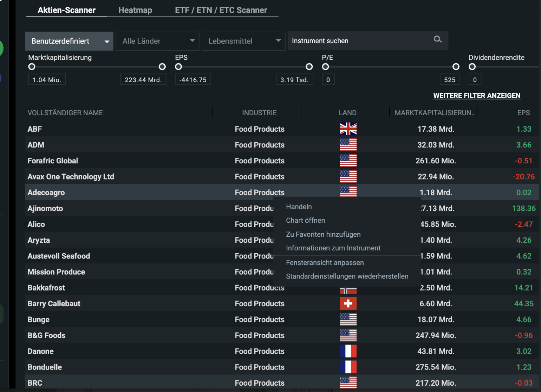
Task: Select the Marktkapitalisierung minimum slider handle
Action: coord(32,67)
